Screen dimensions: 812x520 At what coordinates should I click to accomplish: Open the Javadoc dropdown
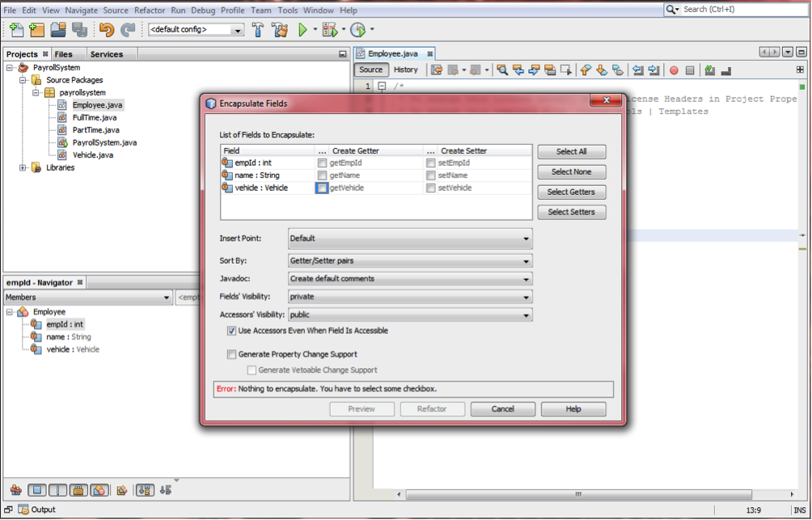coord(409,279)
